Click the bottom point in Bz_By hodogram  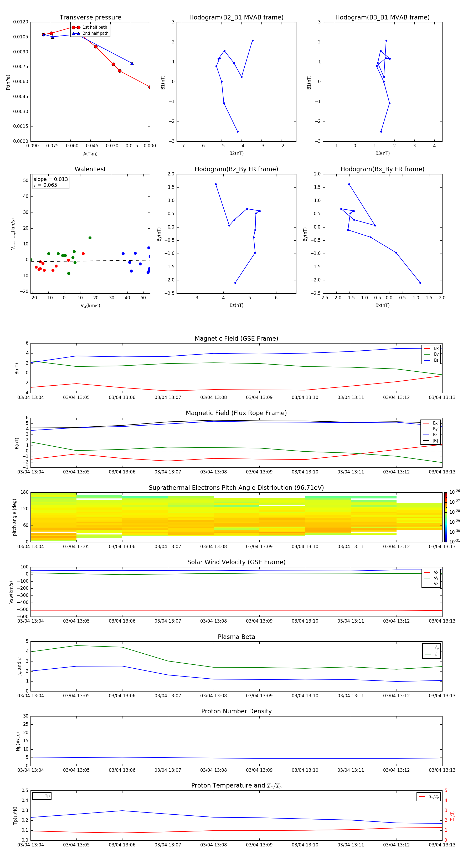pos(235,283)
